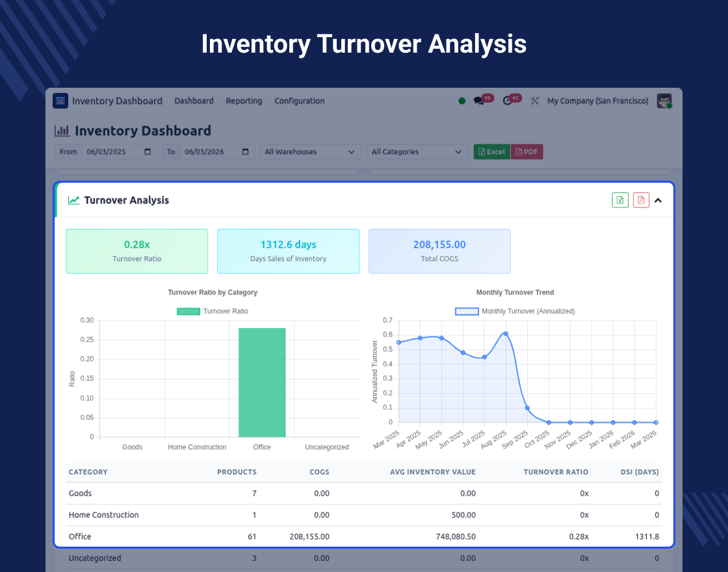Click the Monthly Turnover Trend chart title
The width and height of the screenshot is (728, 572).
tap(515, 292)
